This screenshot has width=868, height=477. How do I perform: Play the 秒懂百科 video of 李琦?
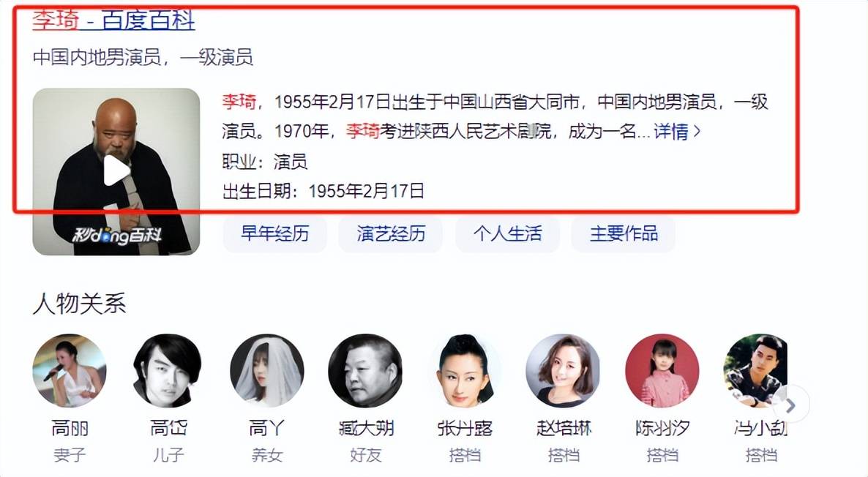click(x=116, y=170)
